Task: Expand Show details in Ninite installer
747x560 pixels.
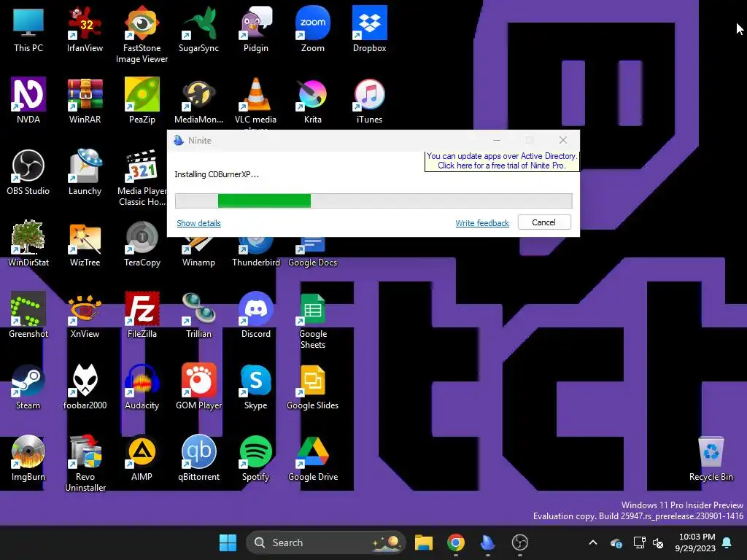Action: click(198, 223)
